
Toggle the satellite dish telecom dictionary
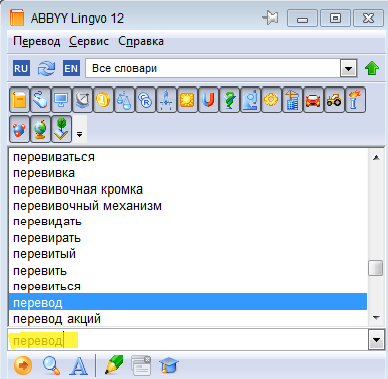point(82,99)
